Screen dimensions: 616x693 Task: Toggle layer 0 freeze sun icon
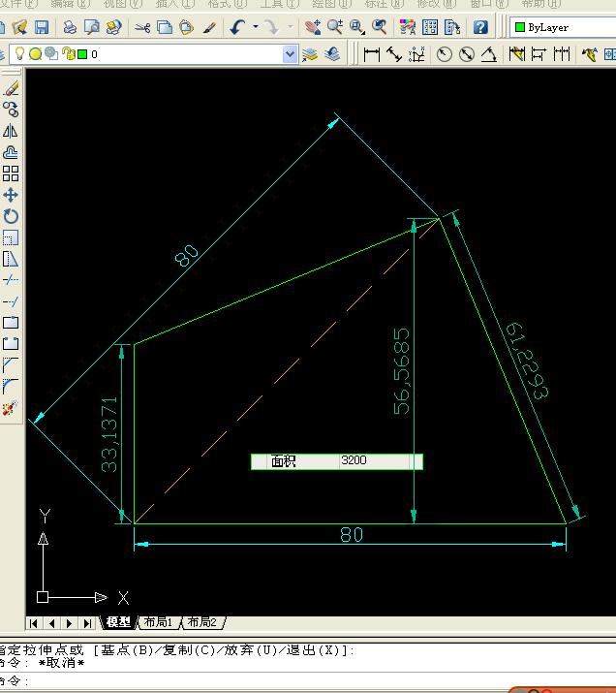point(35,54)
